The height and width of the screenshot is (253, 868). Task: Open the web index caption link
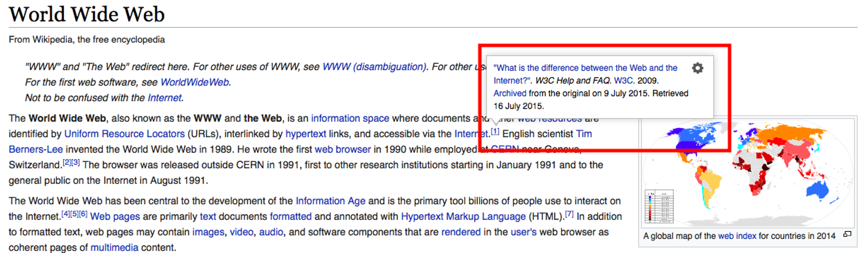click(x=737, y=236)
